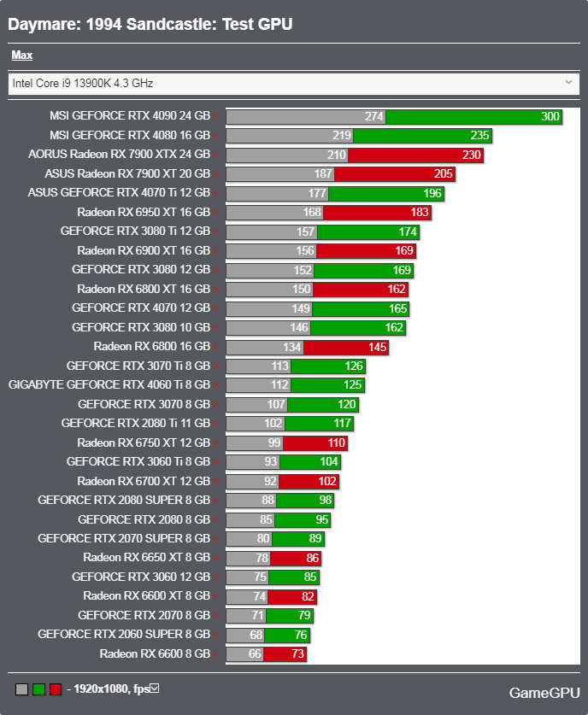588x715 pixels.
Task: Select the Max settings tab
Action: tap(22, 56)
